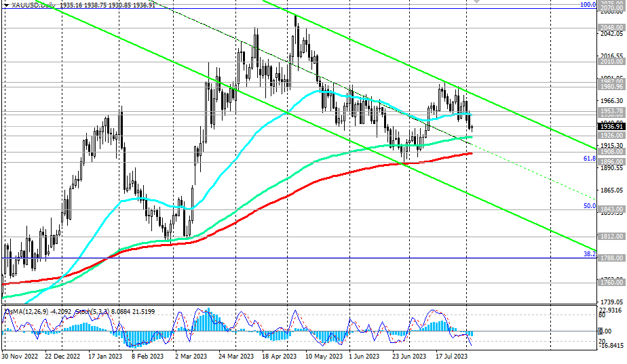Click the 1953.78 price level label
Image resolution: width=627 pixels, height=364 pixels.
pos(612,110)
